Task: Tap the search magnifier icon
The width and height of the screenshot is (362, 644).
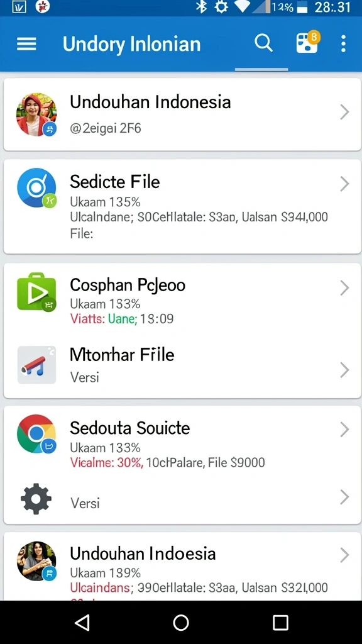Action: click(263, 43)
